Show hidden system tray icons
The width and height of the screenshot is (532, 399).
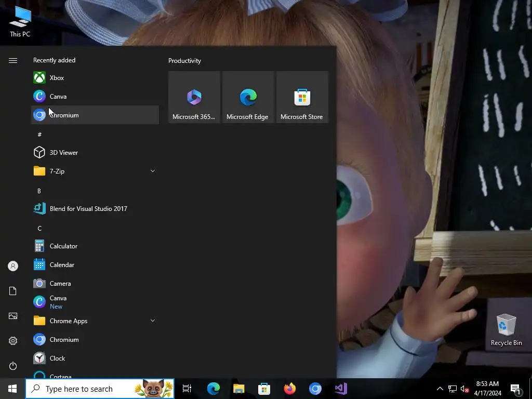pos(440,389)
